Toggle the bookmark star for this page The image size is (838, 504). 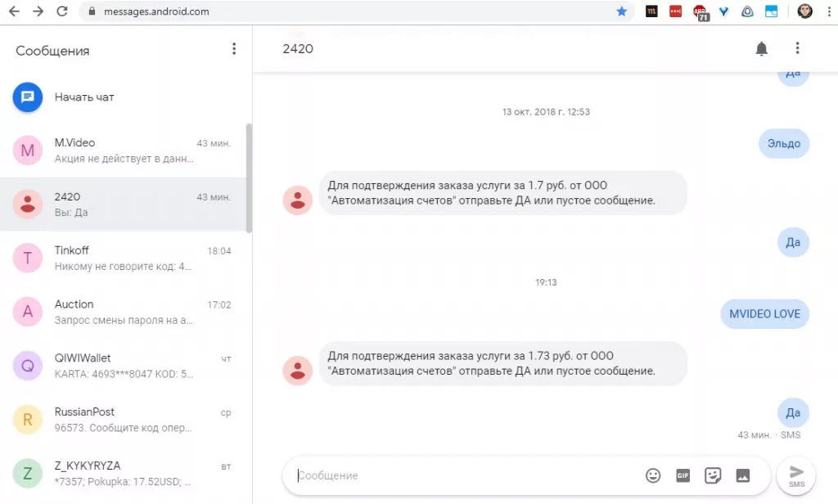click(621, 11)
